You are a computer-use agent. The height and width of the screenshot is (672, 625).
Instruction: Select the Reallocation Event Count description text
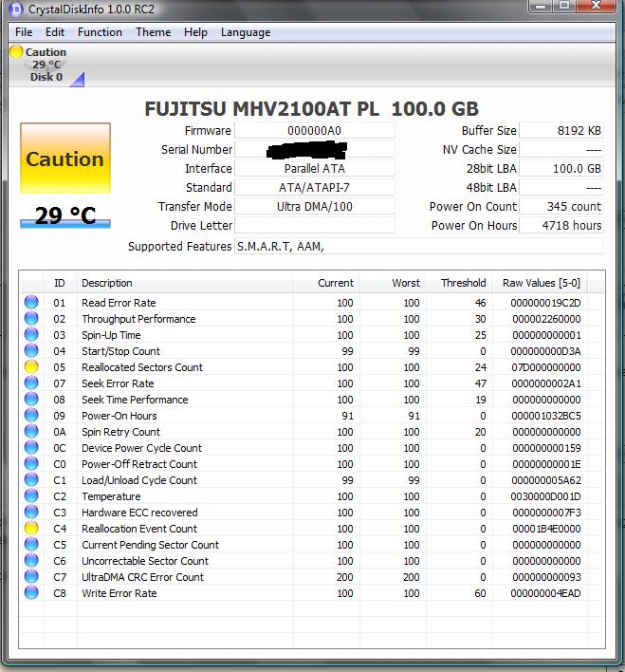(139, 529)
